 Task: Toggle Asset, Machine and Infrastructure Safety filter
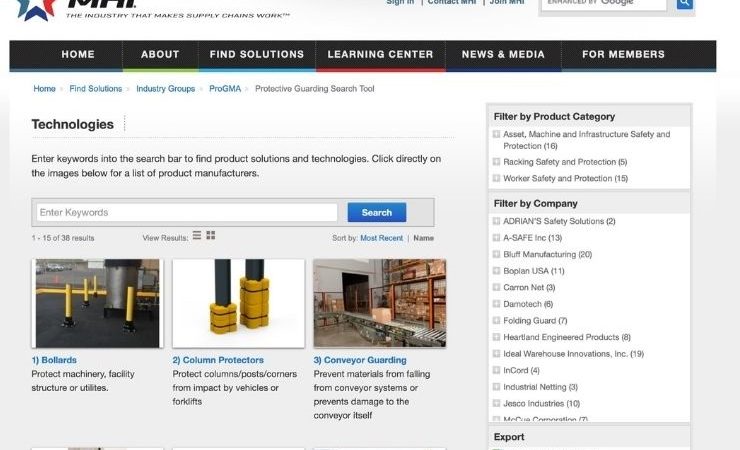(x=496, y=134)
